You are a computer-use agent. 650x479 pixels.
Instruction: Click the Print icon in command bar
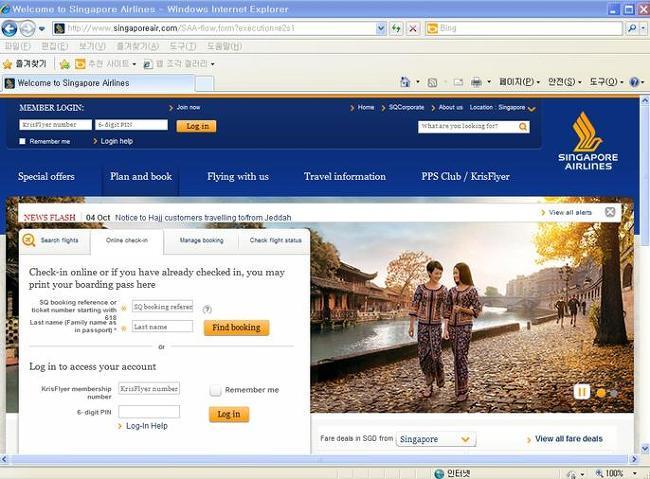point(476,83)
